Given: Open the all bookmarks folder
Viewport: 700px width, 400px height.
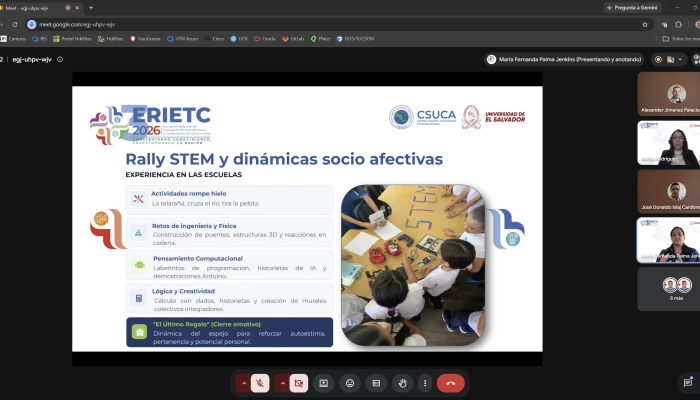Looking at the screenshot, I should tap(680, 39).
